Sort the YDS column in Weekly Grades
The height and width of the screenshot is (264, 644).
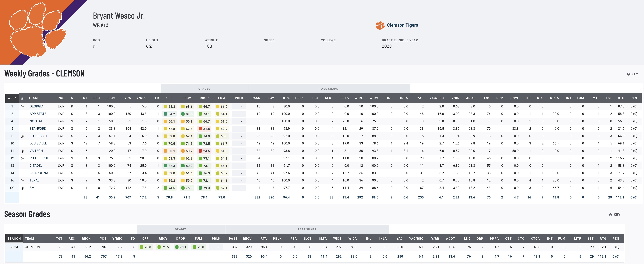pos(128,98)
